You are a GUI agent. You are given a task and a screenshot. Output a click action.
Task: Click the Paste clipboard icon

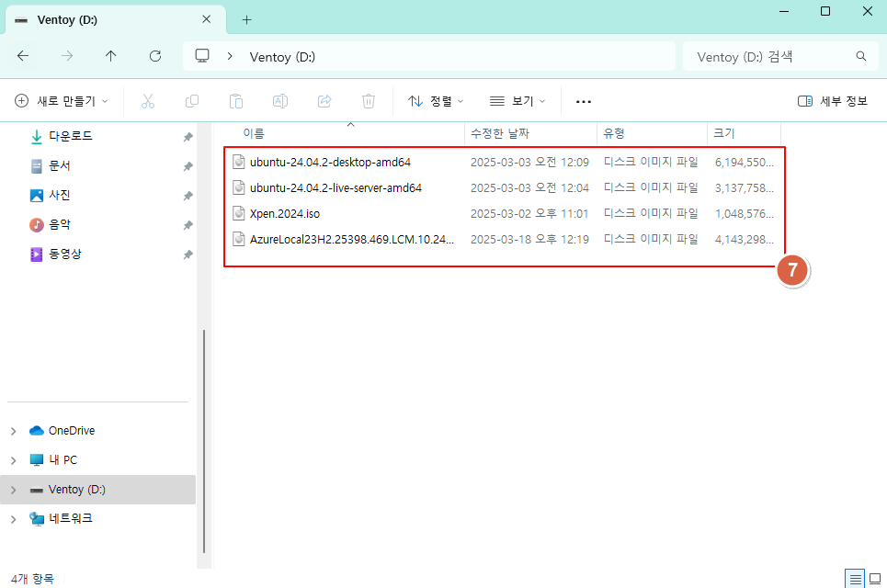click(x=236, y=101)
